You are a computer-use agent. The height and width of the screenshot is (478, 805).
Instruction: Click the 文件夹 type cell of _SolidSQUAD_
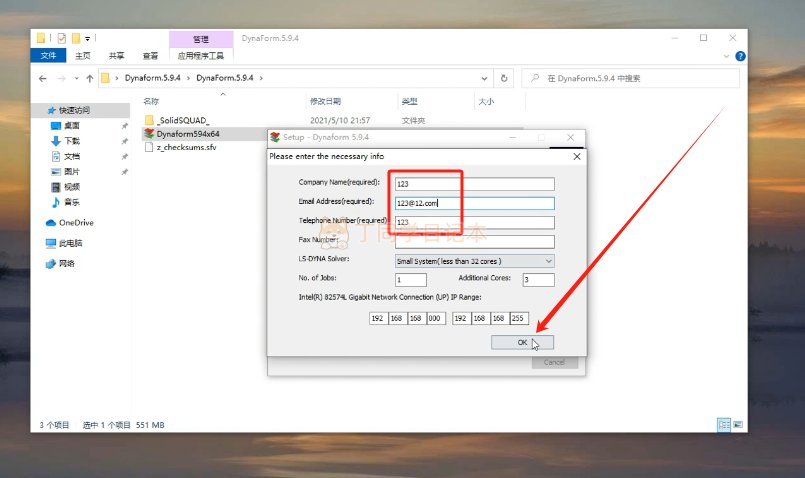tap(413, 121)
